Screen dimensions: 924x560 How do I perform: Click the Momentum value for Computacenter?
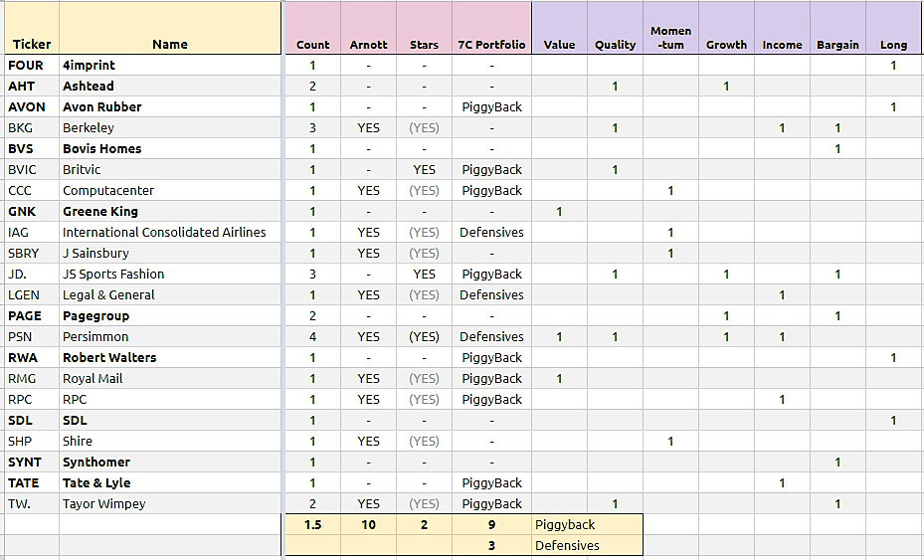click(x=670, y=190)
